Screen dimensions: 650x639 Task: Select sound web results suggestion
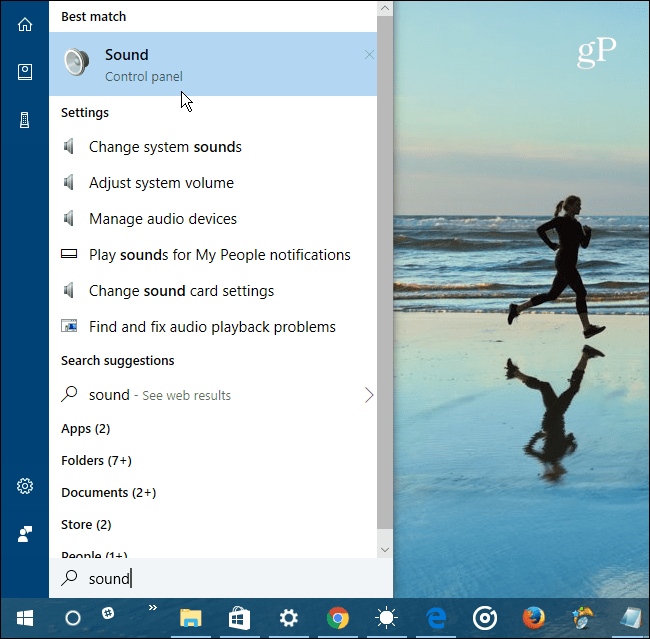click(213, 395)
